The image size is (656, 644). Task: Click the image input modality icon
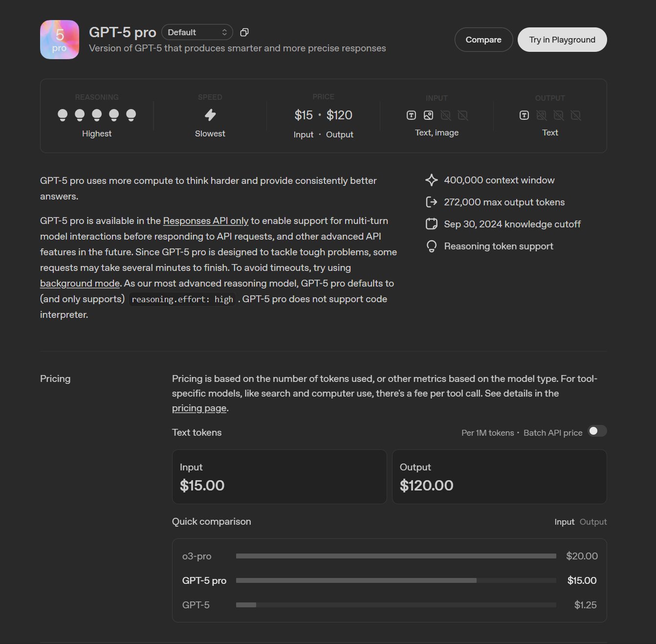click(x=428, y=115)
